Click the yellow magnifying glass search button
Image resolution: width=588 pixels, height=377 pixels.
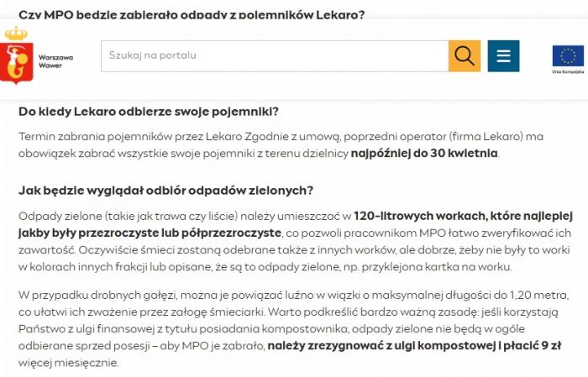pos(464,55)
